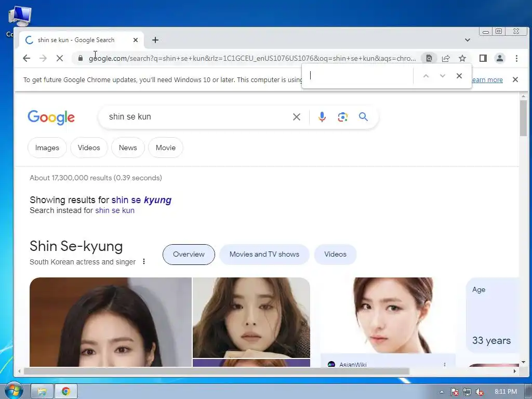Image resolution: width=532 pixels, height=399 pixels.
Task: Select the knowledge panel Videos tab
Action: [335, 255]
